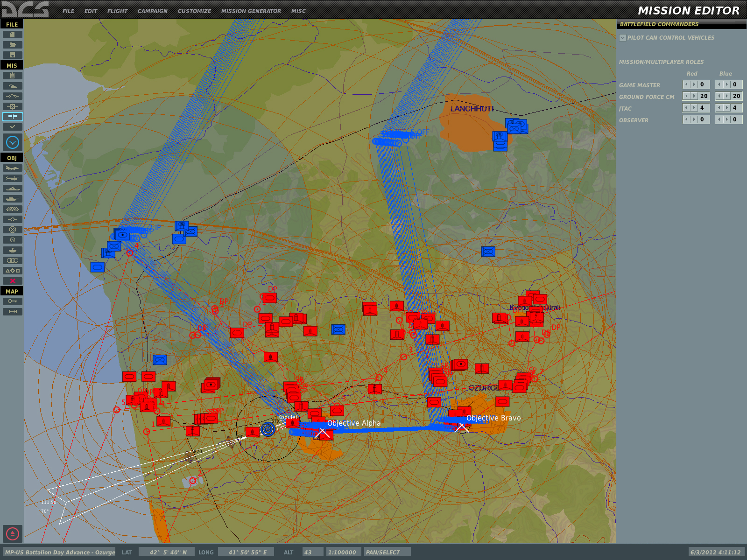This screenshot has height=560, width=747.
Task: Select the ship group tool
Action: click(13, 189)
